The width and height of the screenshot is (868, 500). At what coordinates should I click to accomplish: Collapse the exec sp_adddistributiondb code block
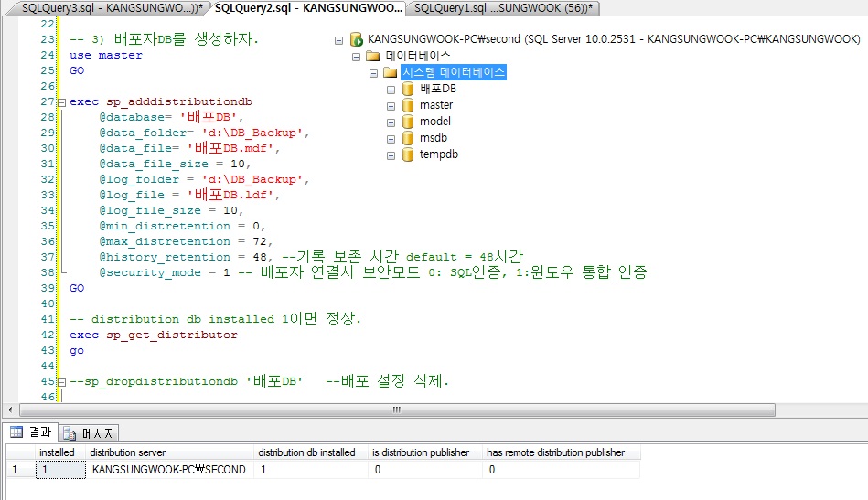click(62, 102)
